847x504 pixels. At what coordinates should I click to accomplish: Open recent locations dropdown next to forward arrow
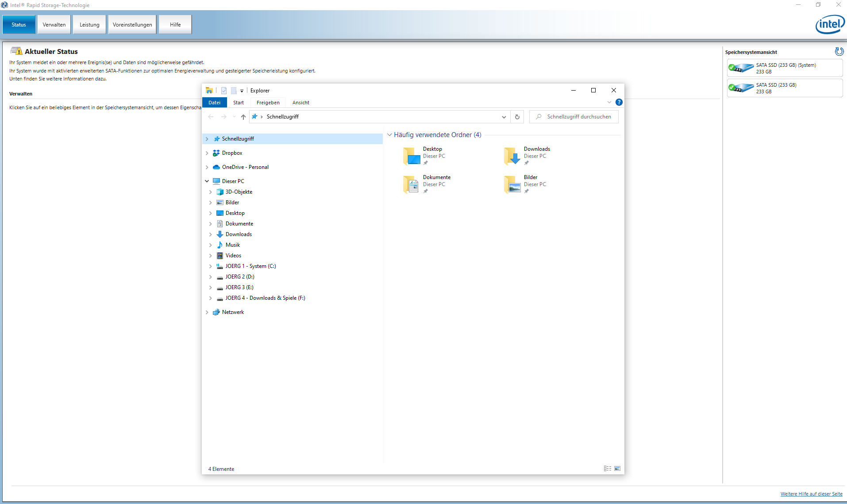[x=234, y=117]
